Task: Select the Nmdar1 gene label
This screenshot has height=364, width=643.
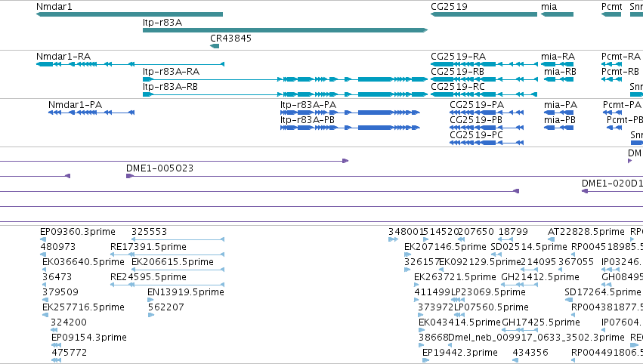Action: tap(54, 7)
